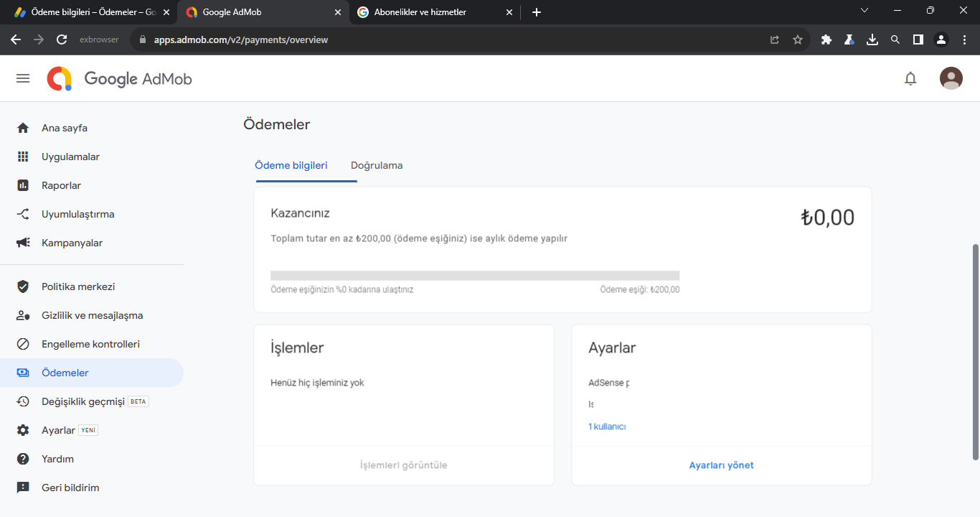
Task: Click the Ayarlar gear icon
Action: pyautogui.click(x=23, y=430)
